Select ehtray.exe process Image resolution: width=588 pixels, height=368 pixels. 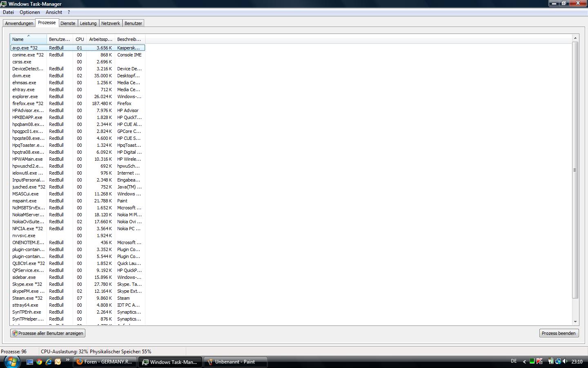(78, 90)
